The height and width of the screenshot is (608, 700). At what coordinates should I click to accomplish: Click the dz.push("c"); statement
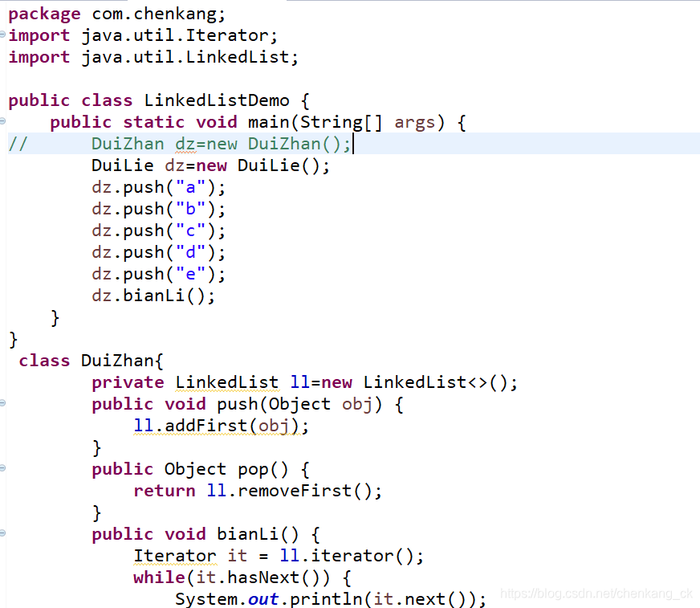(158, 231)
